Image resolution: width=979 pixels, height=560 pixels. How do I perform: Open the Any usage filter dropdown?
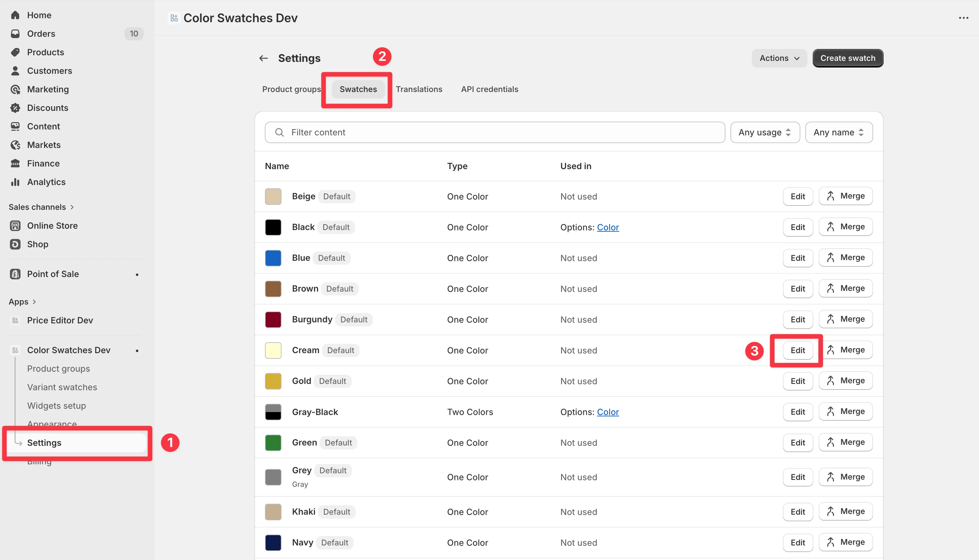[x=765, y=132]
